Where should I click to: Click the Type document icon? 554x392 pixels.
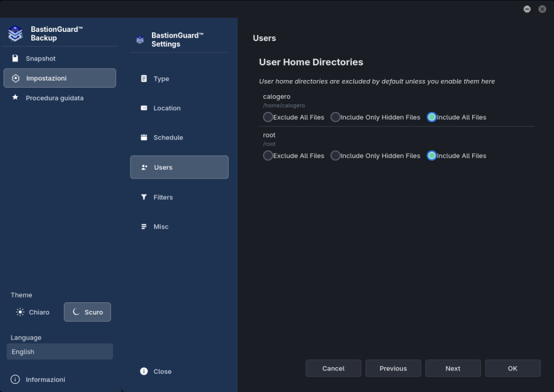(x=144, y=78)
